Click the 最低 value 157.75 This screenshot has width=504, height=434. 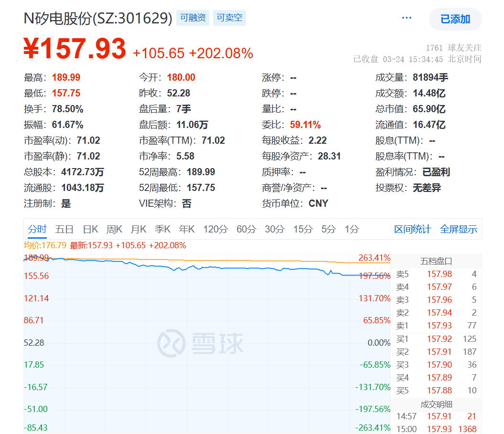tap(66, 93)
